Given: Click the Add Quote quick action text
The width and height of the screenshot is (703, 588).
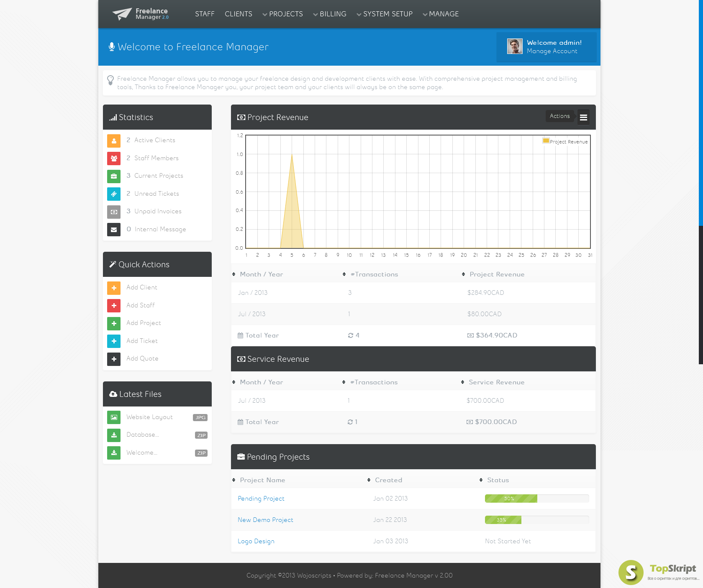Looking at the screenshot, I should click(x=142, y=359).
